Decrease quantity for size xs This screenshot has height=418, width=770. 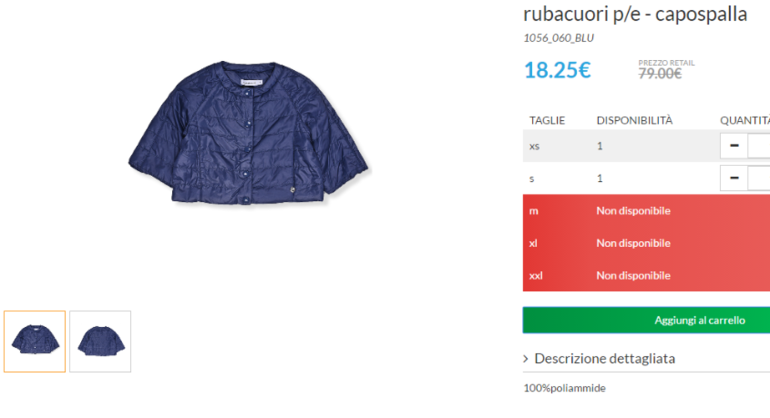pyautogui.click(x=734, y=146)
